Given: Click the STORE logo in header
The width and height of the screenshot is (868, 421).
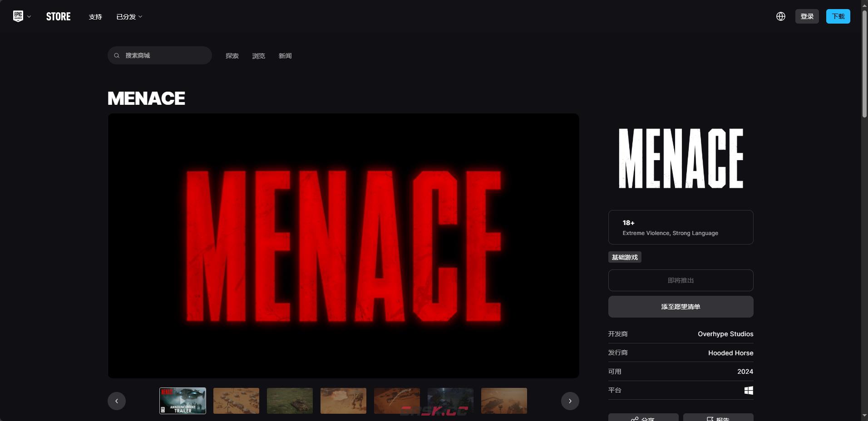Looking at the screenshot, I should 58,17.
